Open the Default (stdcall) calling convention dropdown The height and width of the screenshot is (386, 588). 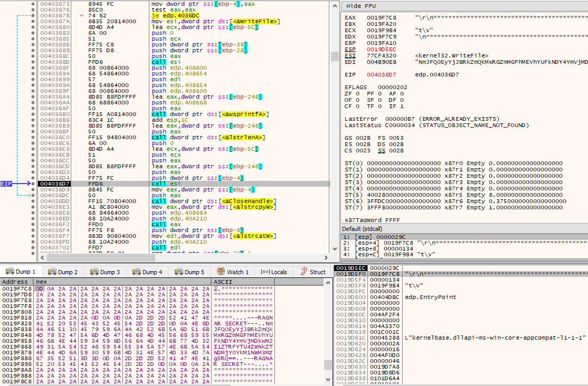tap(464, 229)
